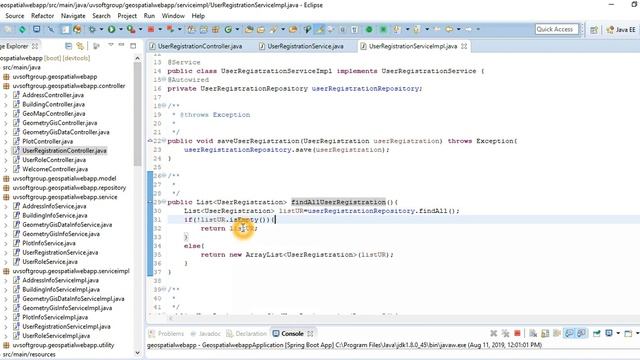Open the Project menu
640x360 pixels.
tap(127, 16)
